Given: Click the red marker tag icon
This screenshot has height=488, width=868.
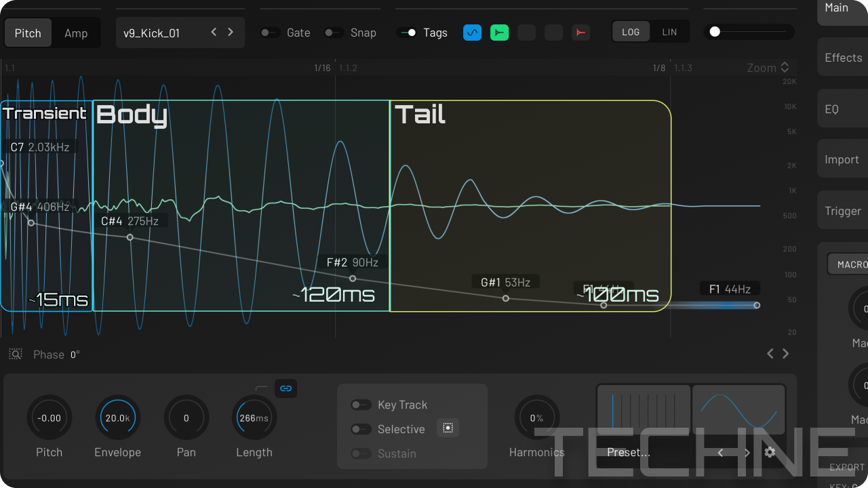Looking at the screenshot, I should point(580,33).
